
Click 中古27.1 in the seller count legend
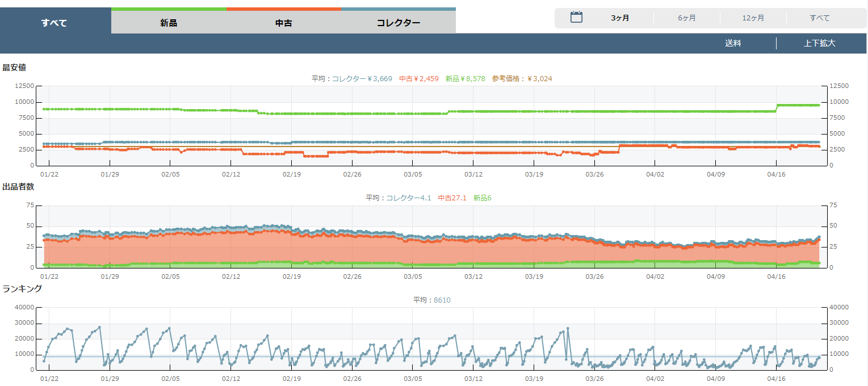coord(452,198)
